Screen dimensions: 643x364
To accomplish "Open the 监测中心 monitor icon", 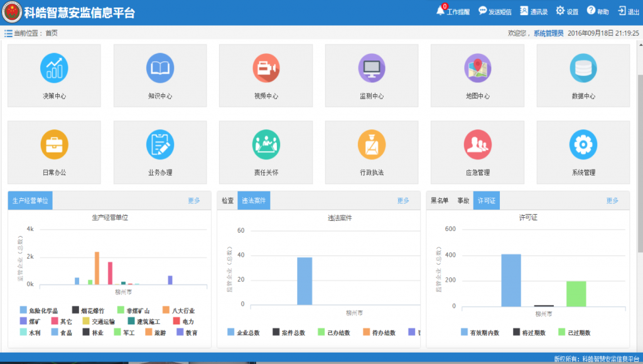I will (372, 68).
